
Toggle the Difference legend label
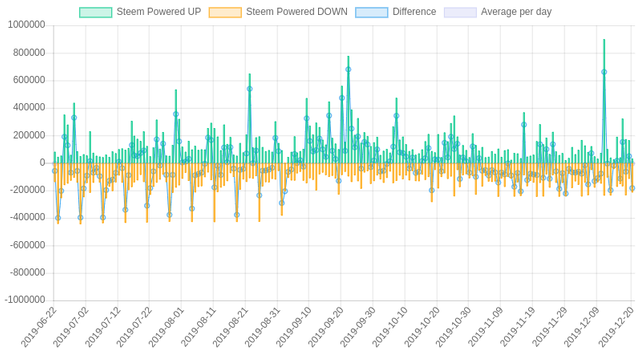pyautogui.click(x=414, y=12)
